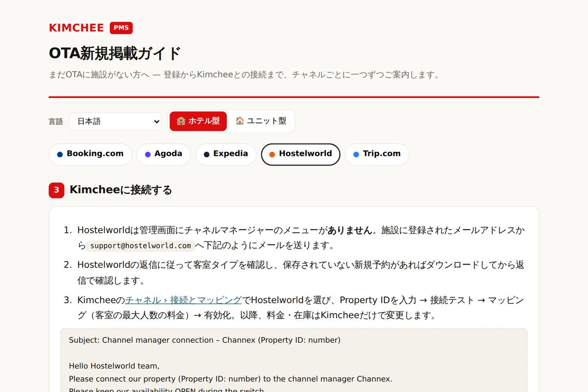Image resolution: width=588 pixels, height=392 pixels.
Task: Open the Agoda channel tab
Action: click(x=164, y=154)
